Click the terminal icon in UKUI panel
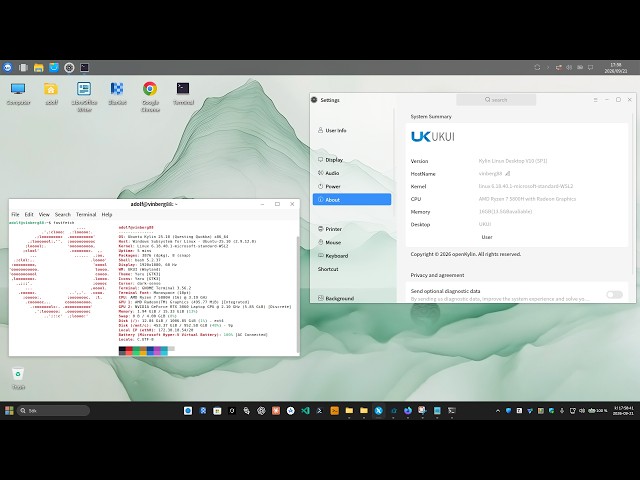Screen dimensions: 640x480 [84, 67]
